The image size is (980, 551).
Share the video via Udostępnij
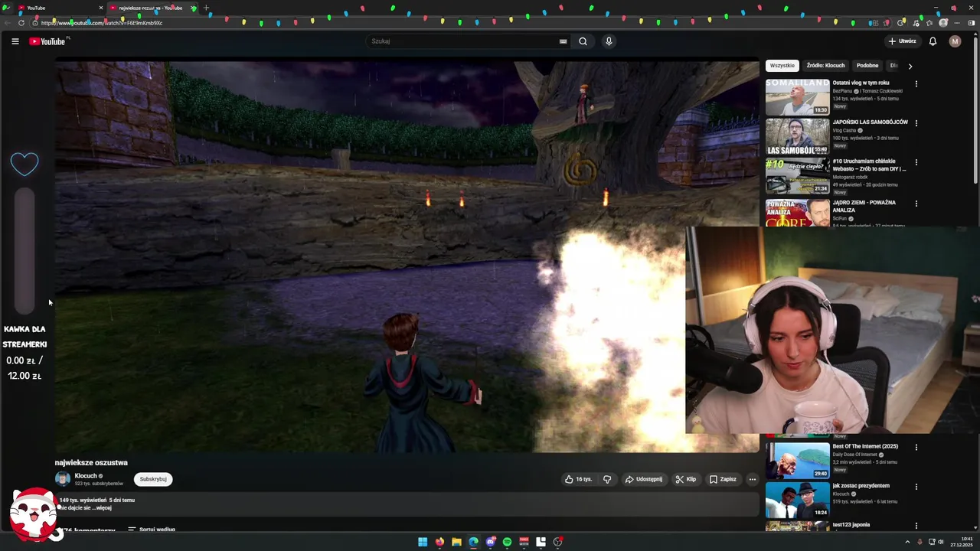pyautogui.click(x=644, y=479)
